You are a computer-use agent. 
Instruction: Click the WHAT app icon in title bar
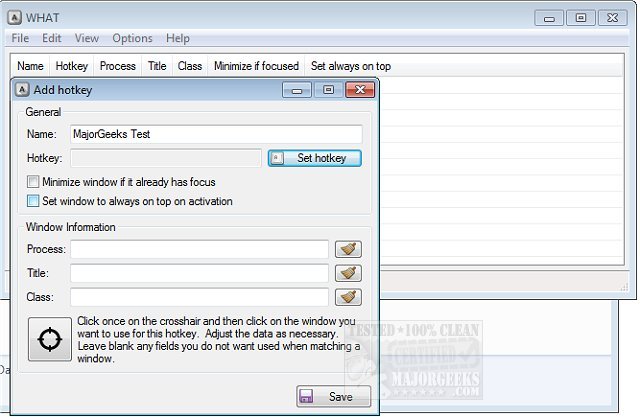click(14, 18)
